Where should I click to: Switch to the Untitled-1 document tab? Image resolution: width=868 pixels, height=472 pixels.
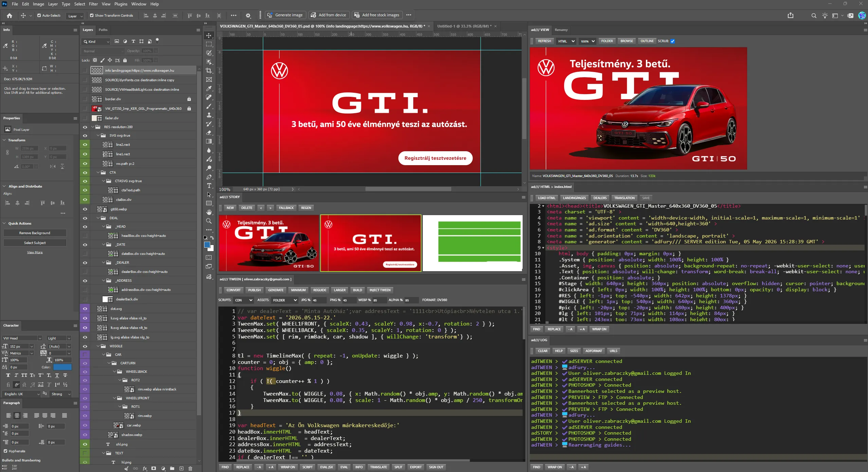464,26
